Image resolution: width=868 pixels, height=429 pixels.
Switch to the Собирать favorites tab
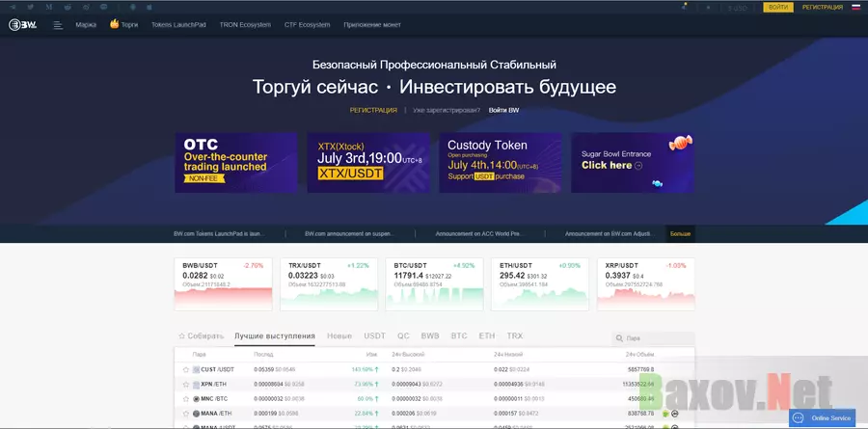pos(201,336)
